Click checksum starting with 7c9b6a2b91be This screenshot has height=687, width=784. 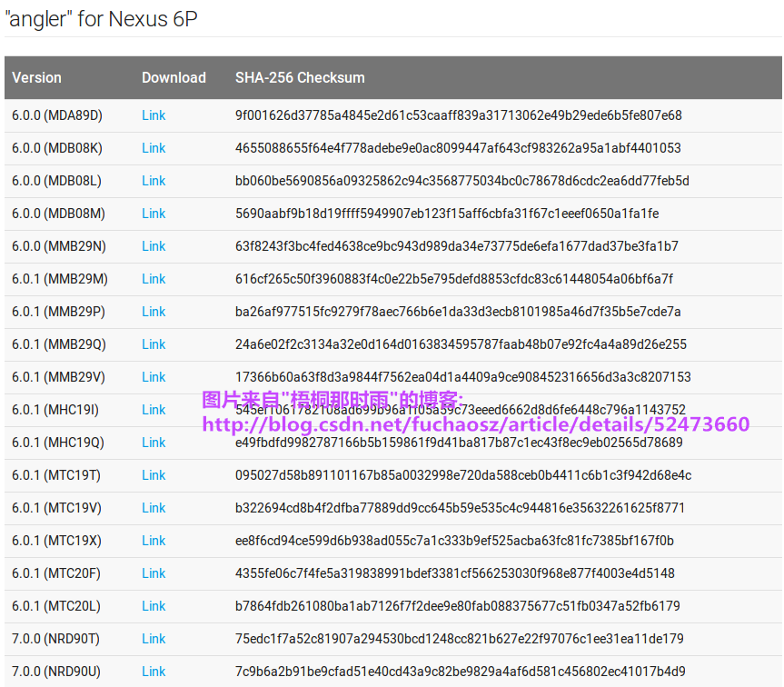(461, 672)
